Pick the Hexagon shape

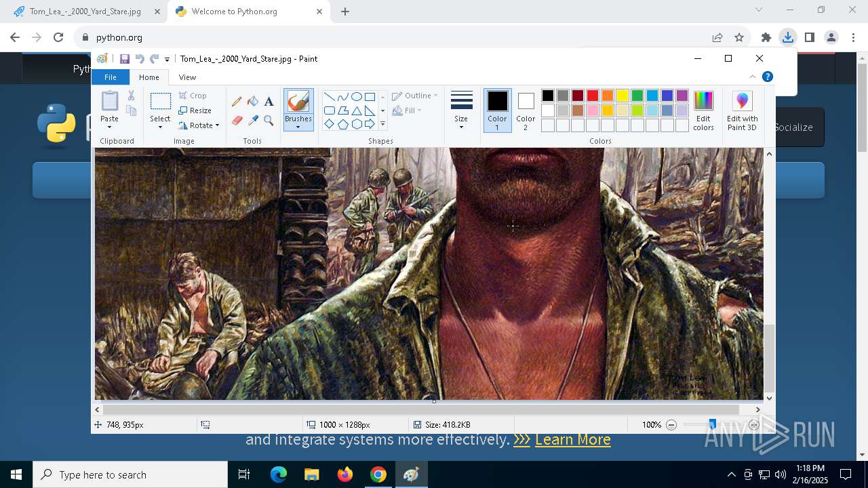pyautogui.click(x=356, y=124)
